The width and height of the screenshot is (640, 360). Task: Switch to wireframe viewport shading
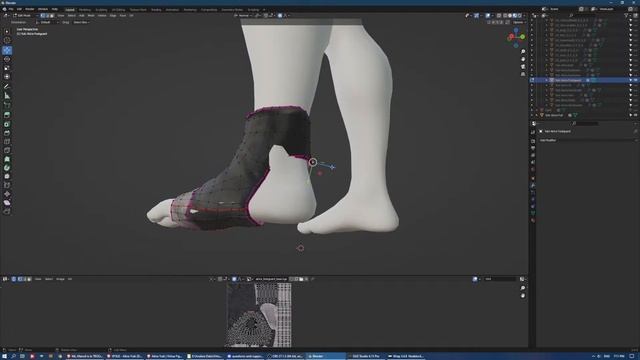(x=505, y=16)
